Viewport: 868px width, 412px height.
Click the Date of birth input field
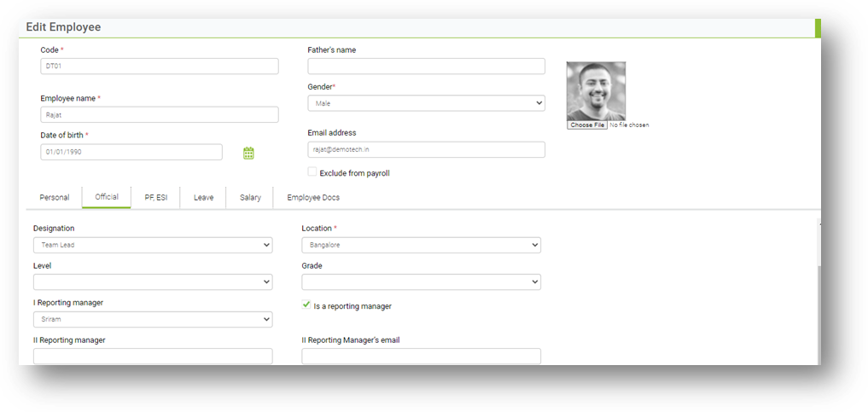tap(131, 152)
